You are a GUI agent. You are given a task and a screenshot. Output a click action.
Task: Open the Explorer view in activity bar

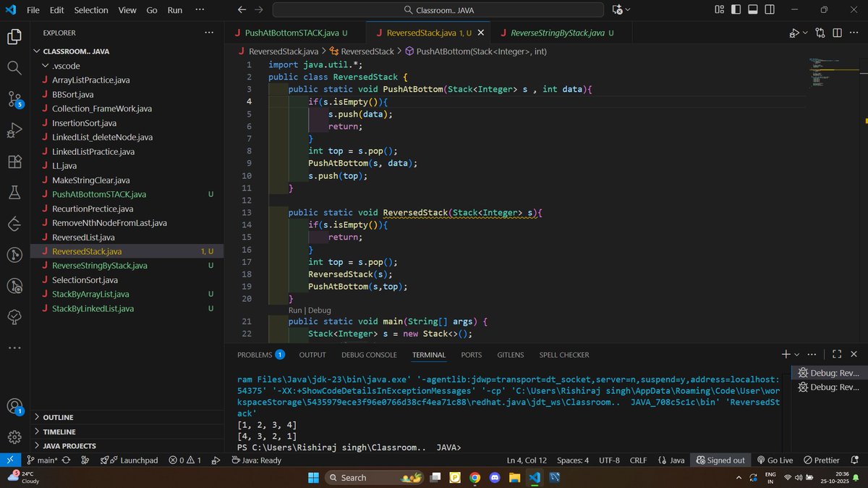tap(14, 36)
